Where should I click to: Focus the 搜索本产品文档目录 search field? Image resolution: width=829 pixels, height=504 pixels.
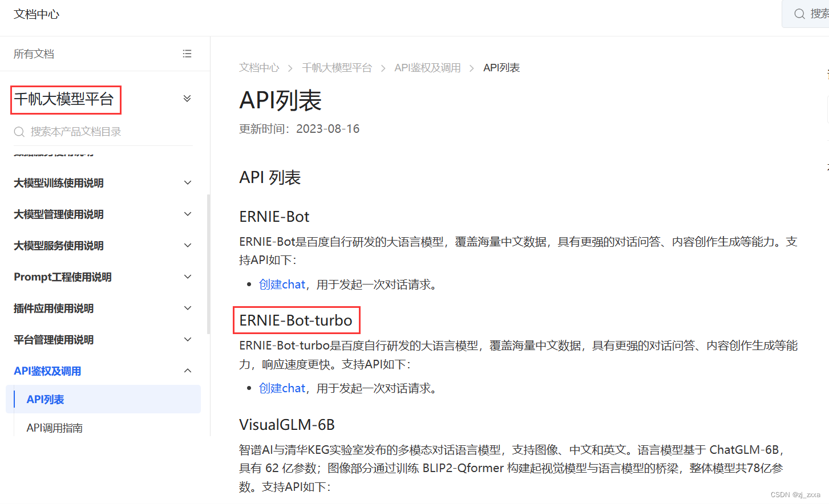coord(103,132)
